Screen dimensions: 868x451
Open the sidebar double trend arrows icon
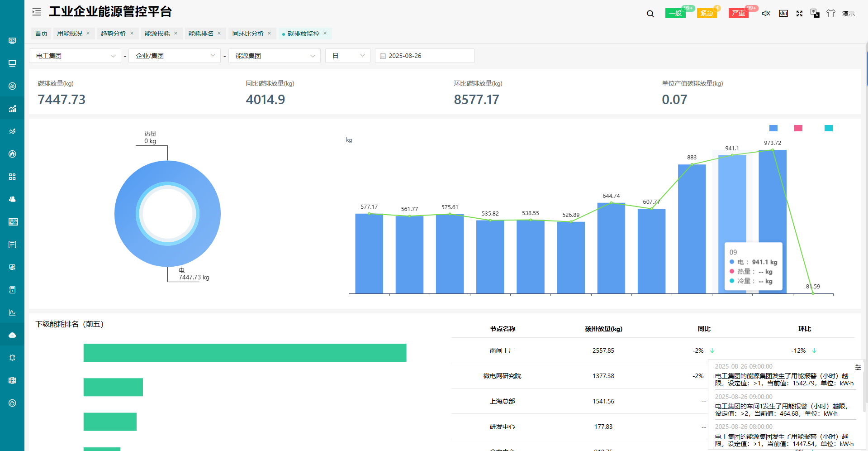[x=12, y=131]
